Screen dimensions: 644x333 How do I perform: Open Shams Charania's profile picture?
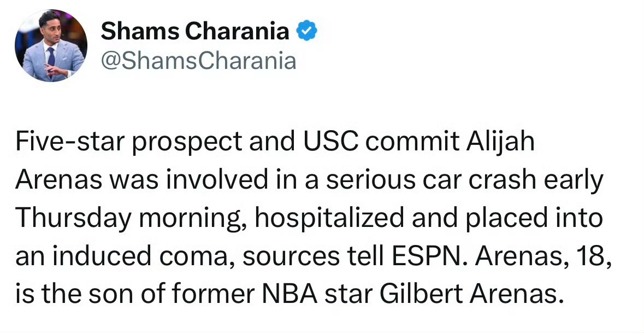pyautogui.click(x=51, y=45)
